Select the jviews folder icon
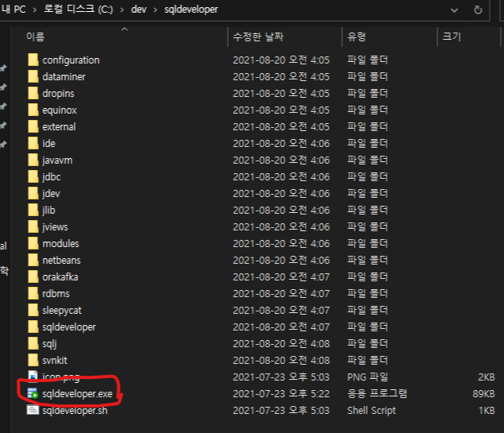Viewport: 504px width, 433px height. pos(33,226)
